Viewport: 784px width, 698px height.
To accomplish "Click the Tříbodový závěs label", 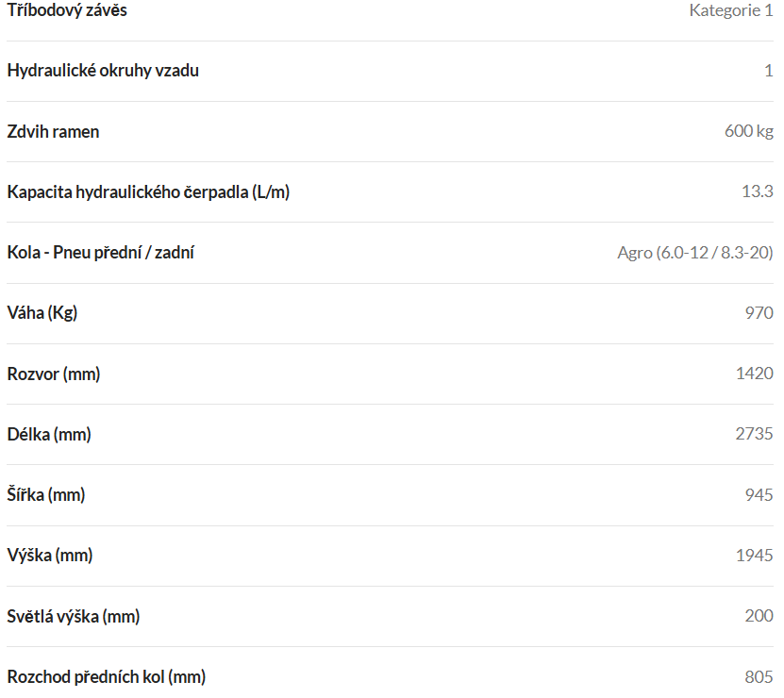I will click(x=67, y=10).
